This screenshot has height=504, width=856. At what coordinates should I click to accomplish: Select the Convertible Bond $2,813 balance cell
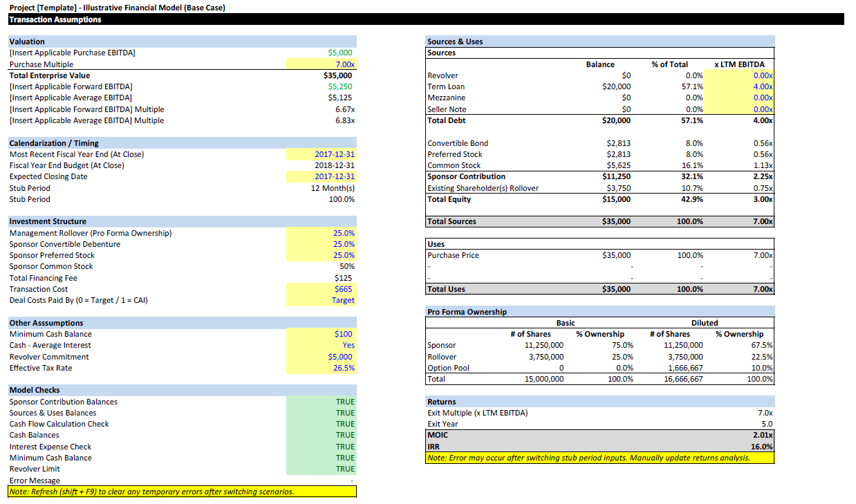coord(618,143)
